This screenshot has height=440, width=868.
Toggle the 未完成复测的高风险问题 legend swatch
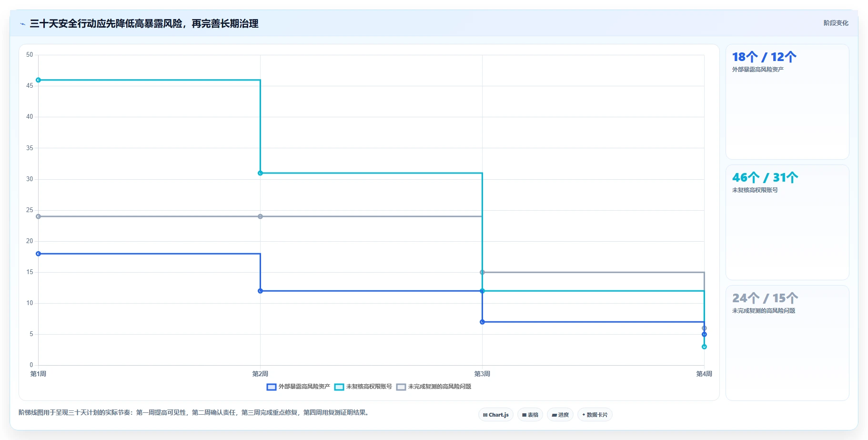click(401, 387)
